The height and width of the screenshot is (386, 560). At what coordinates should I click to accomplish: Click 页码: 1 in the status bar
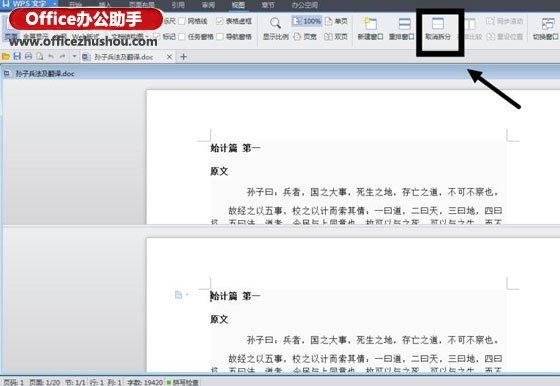[14, 382]
